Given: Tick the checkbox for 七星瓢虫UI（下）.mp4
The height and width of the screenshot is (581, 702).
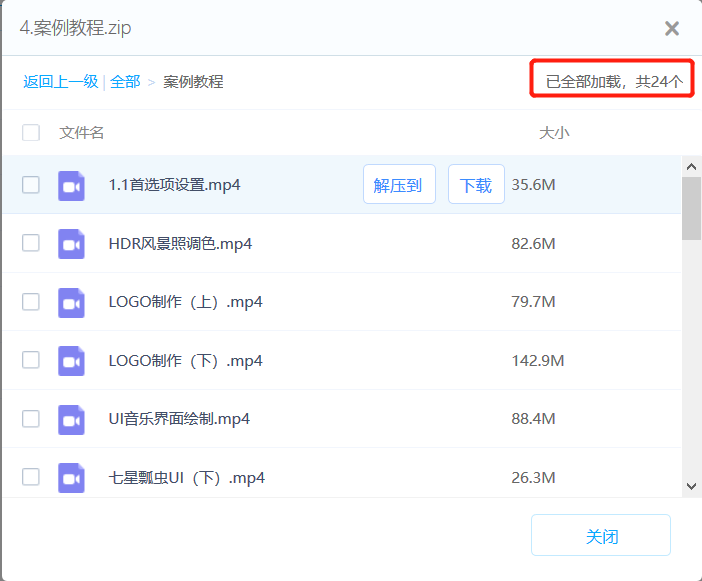Looking at the screenshot, I should pyautogui.click(x=31, y=477).
